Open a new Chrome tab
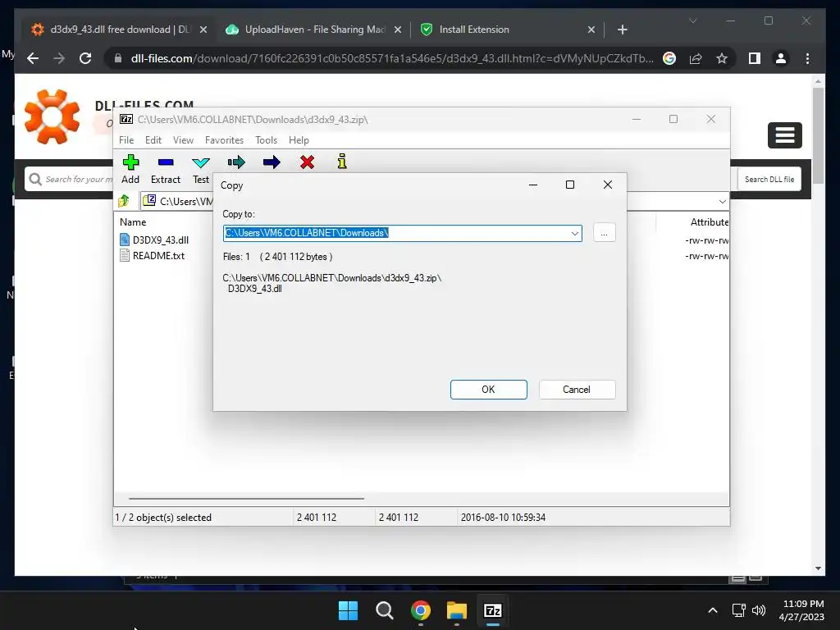 [622, 30]
